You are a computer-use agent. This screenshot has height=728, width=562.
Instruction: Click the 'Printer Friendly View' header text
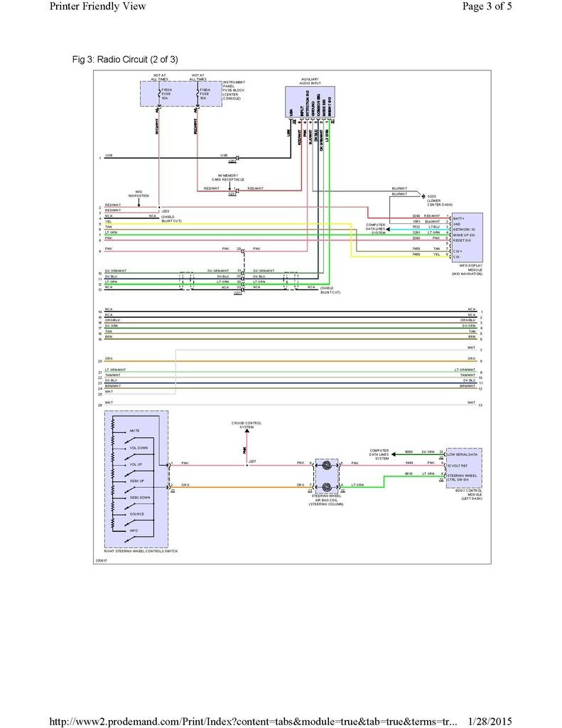point(97,6)
